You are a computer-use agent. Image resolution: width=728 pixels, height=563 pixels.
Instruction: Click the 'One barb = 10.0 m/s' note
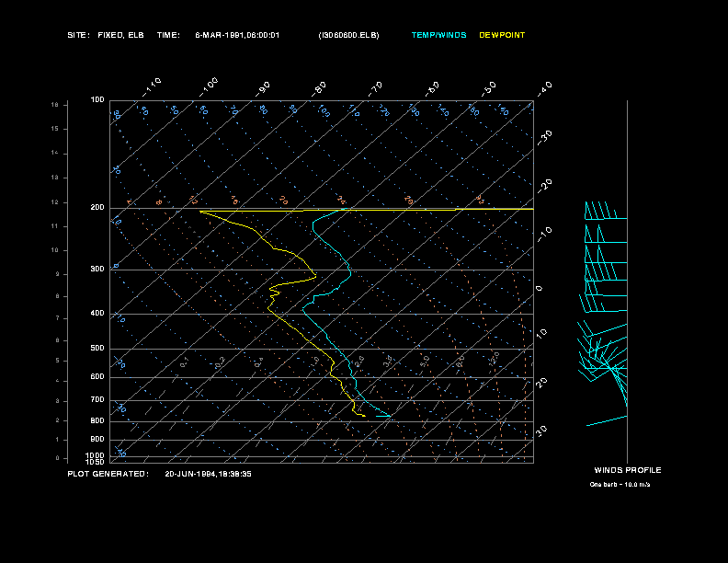(x=620, y=485)
